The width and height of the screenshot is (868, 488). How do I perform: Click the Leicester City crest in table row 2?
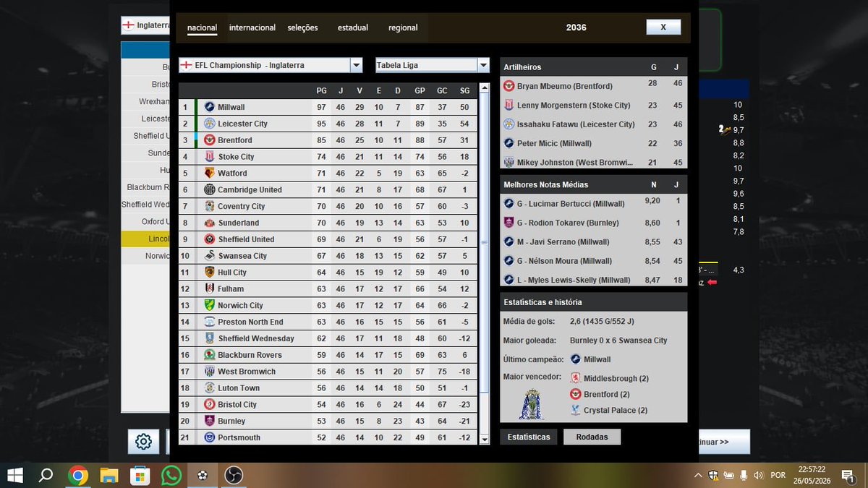(210, 124)
